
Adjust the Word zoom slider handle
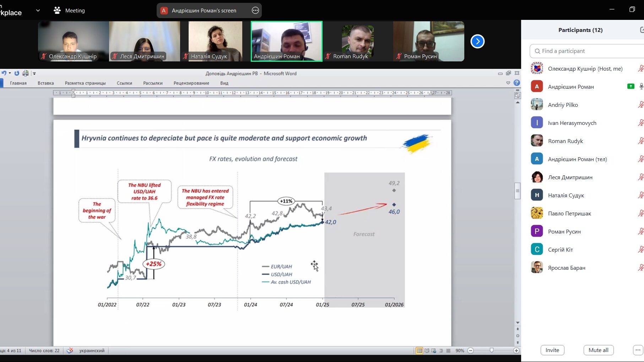point(492,351)
